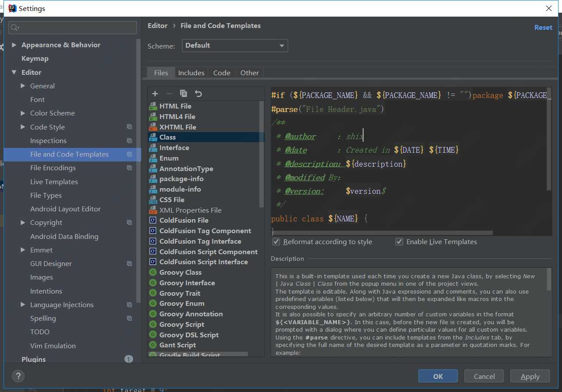
Task: Click project-level icon beside Copyright
Action: tap(129, 223)
